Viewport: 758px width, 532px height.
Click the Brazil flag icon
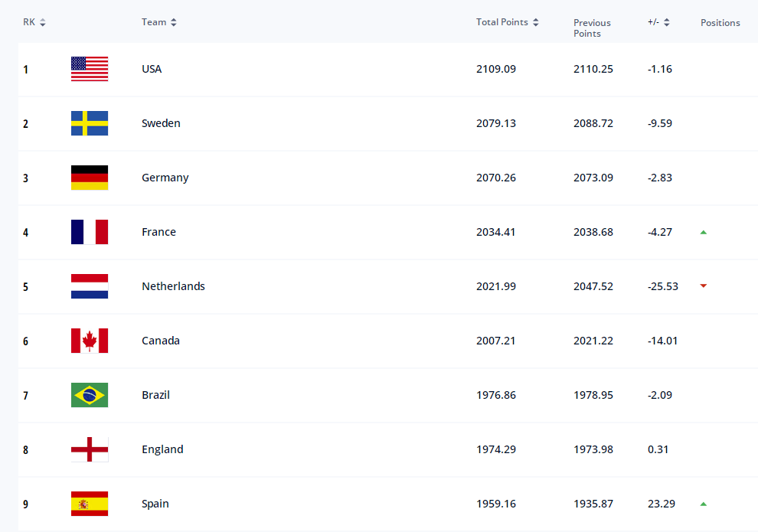pos(90,395)
